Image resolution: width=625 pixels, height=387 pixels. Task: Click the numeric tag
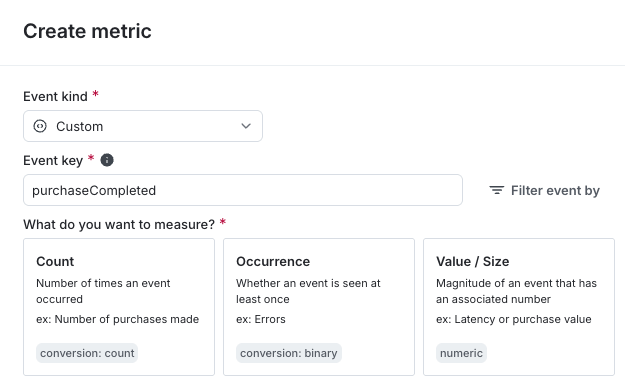click(x=461, y=353)
